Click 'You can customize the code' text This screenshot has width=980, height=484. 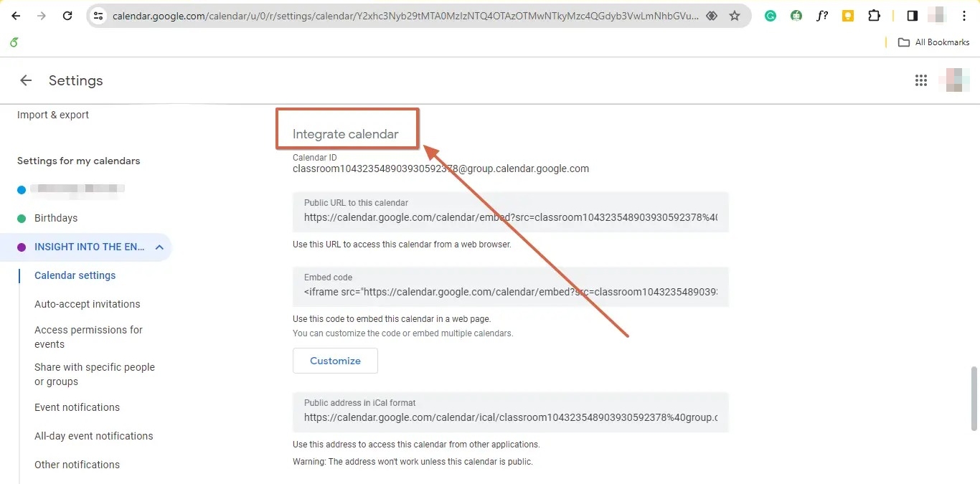tap(403, 333)
